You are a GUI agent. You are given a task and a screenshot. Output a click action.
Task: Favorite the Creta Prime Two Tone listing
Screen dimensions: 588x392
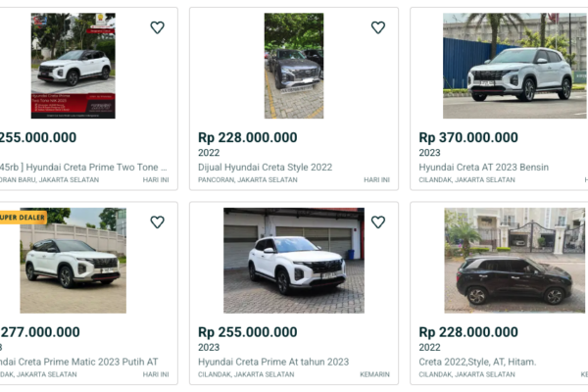point(157,27)
